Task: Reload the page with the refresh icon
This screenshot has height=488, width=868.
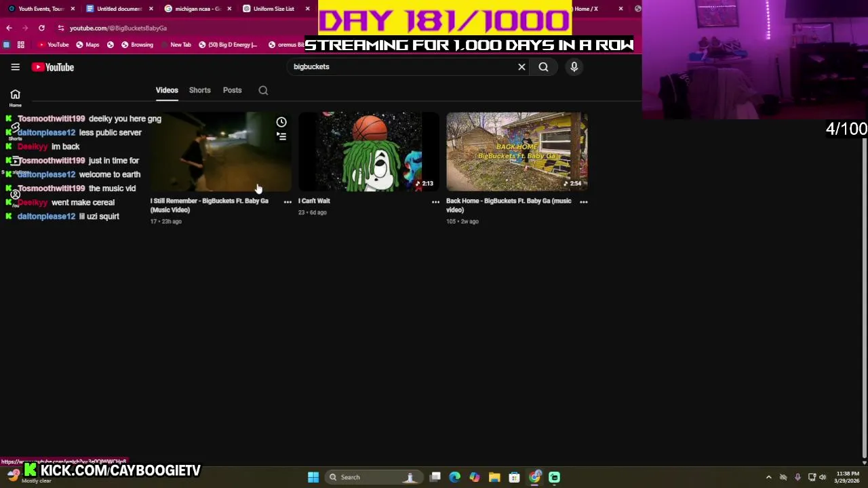Action: (41, 28)
